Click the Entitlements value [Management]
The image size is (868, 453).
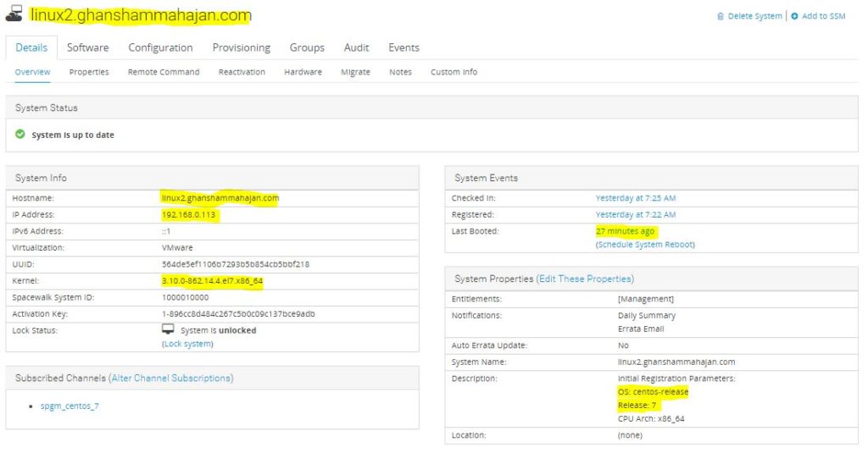645,299
